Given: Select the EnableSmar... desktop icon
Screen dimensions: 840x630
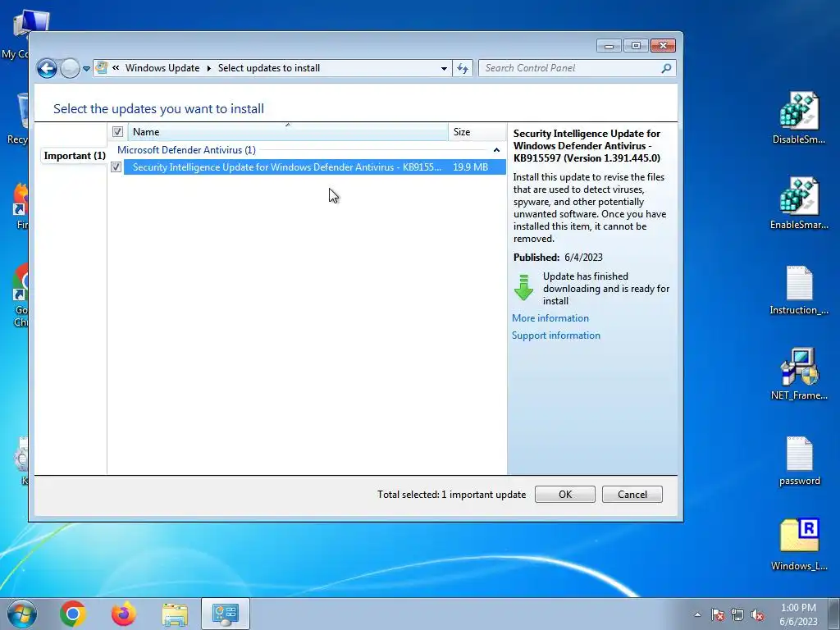Looking at the screenshot, I should click(x=799, y=203).
